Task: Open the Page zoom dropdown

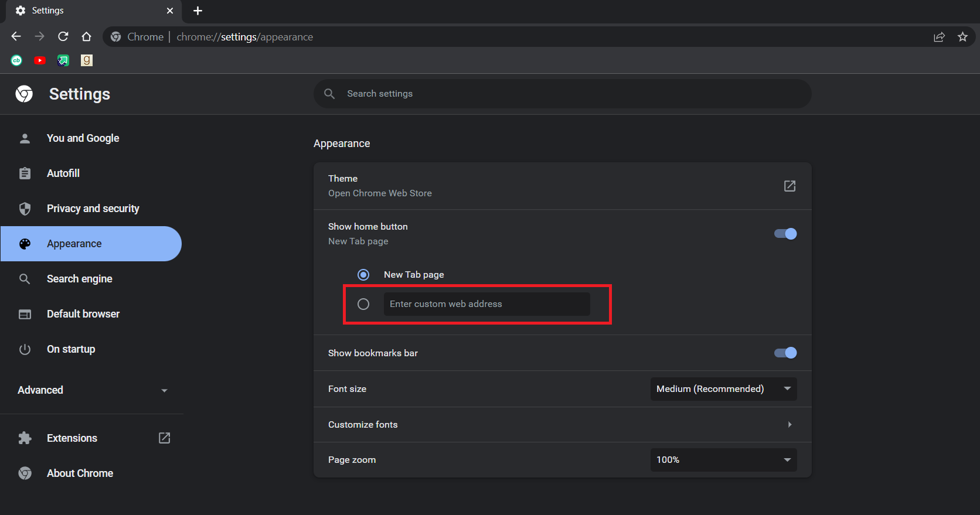Action: 723,460
